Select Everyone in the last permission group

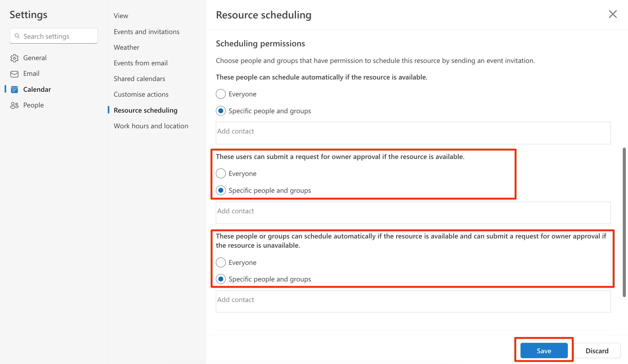[x=221, y=262]
